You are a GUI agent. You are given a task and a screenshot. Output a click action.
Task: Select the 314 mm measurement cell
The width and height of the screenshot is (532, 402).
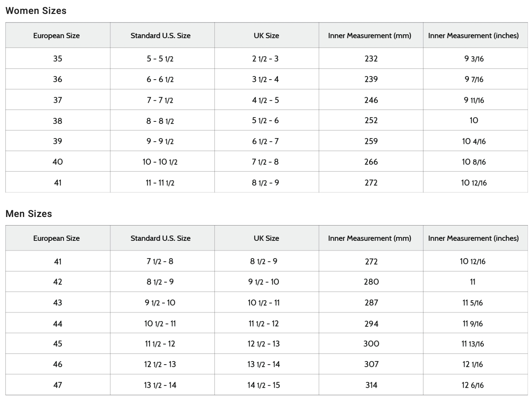click(x=371, y=385)
